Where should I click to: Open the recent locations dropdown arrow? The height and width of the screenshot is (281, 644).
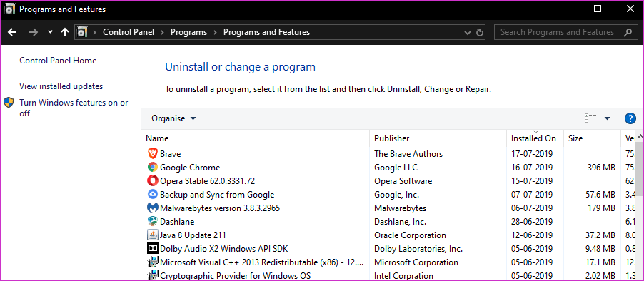tap(50, 32)
